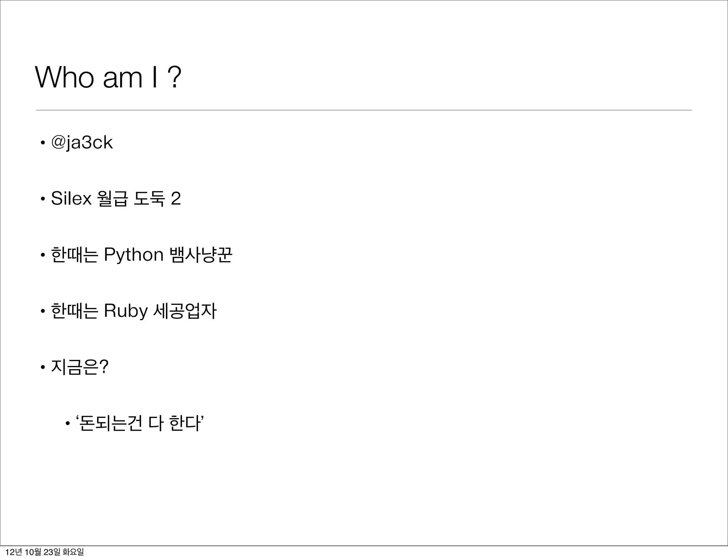728x560 pixels.
Task: Click the horizontal divider line under the title
Action: [364, 110]
